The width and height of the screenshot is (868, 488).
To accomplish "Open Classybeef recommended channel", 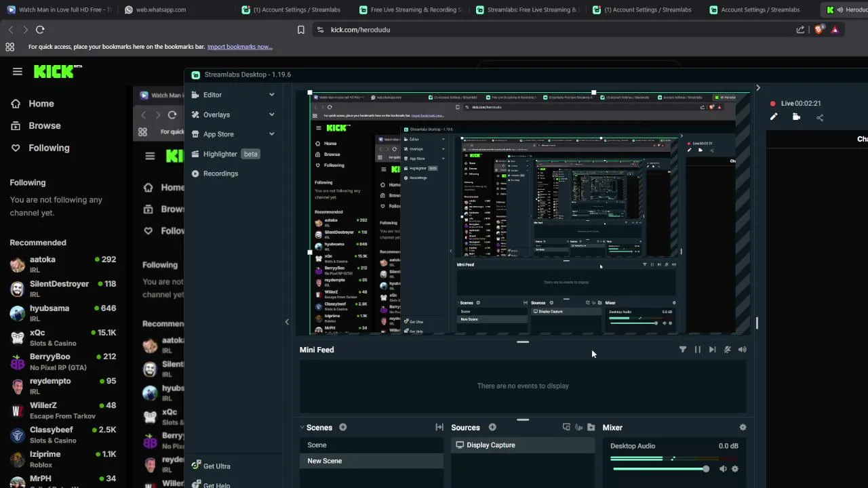I will click(x=63, y=434).
